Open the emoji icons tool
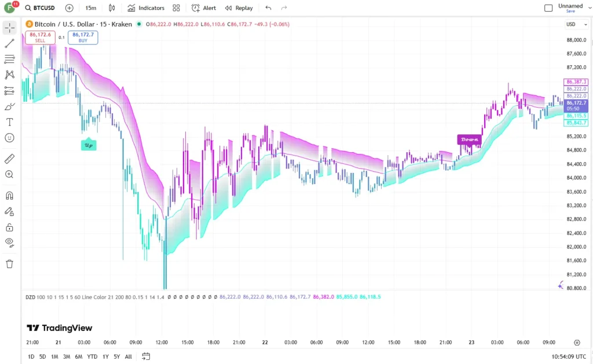This screenshot has width=593, height=364. (9, 138)
